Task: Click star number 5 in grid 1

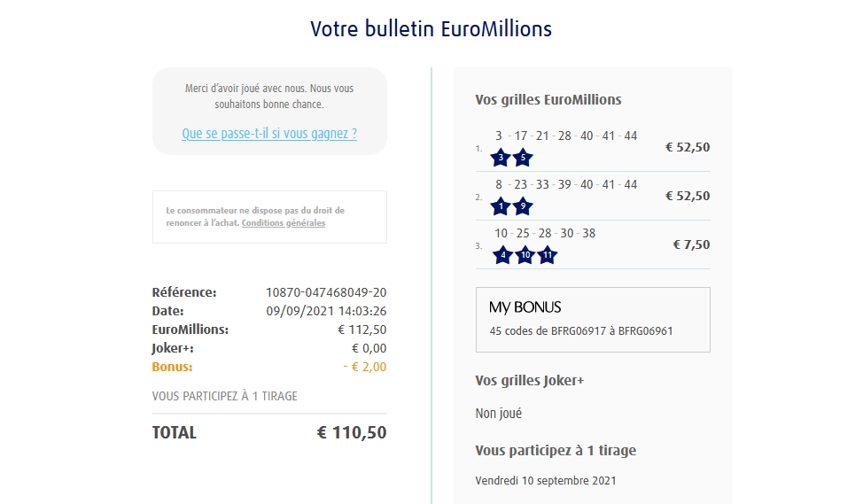Action: tap(523, 159)
